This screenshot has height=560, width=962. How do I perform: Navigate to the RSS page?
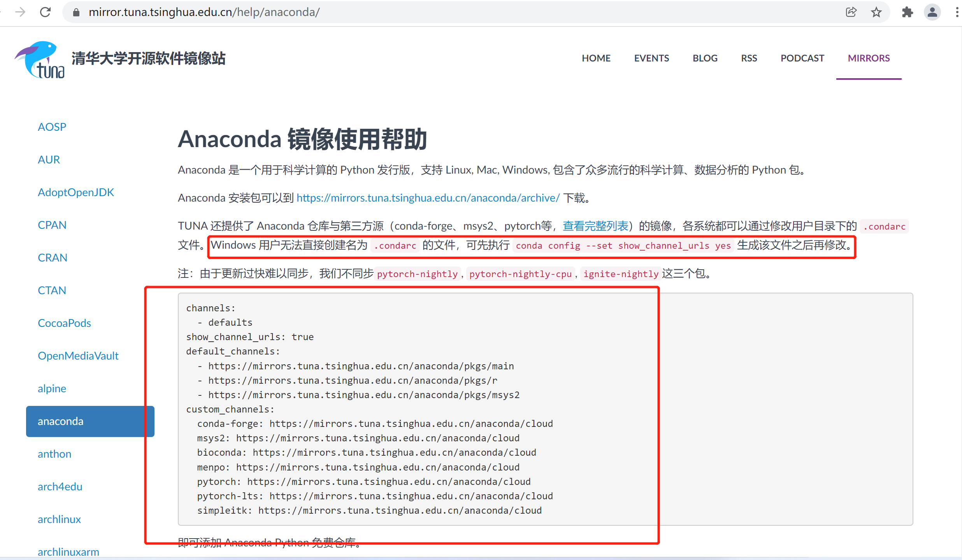pos(748,58)
